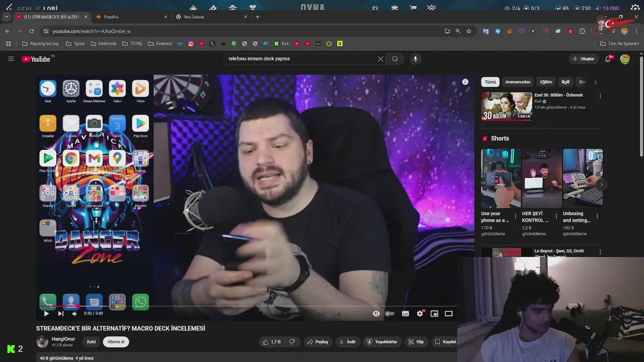Image resolution: width=644 pixels, height=362 pixels.
Task: Like the video (1,7 B)
Action: [x=272, y=342]
